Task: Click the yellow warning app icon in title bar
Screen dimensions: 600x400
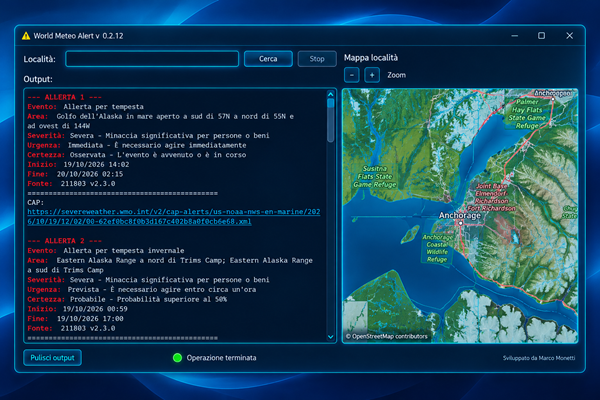Action: (26, 36)
